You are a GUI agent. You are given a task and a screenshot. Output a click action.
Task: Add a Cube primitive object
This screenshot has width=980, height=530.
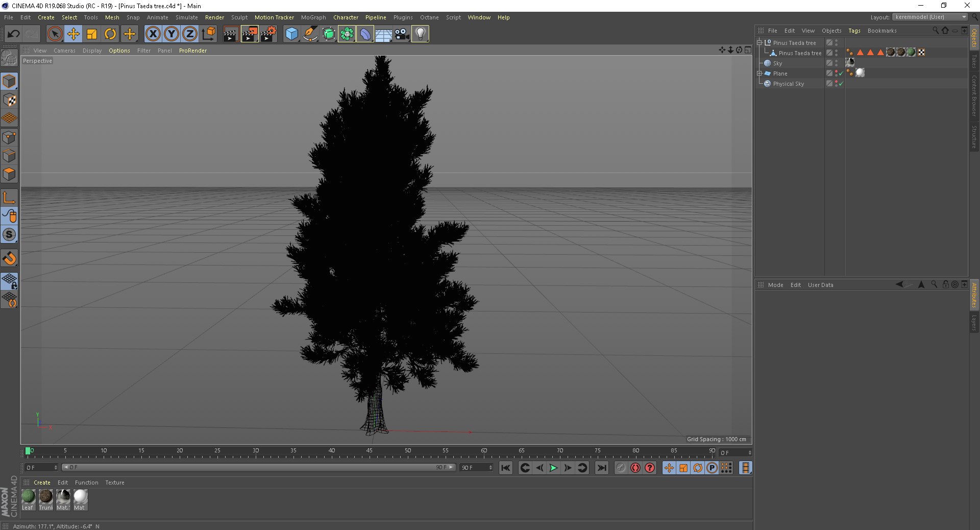(x=291, y=34)
